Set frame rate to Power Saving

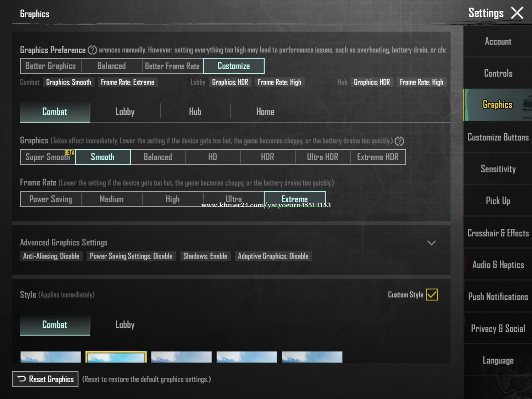pyautogui.click(x=51, y=199)
